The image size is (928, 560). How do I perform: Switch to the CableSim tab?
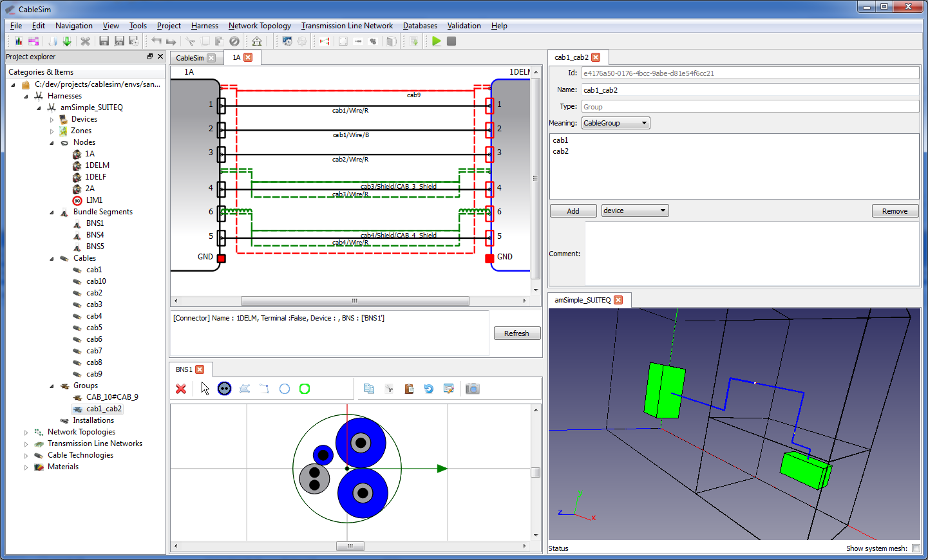point(190,58)
